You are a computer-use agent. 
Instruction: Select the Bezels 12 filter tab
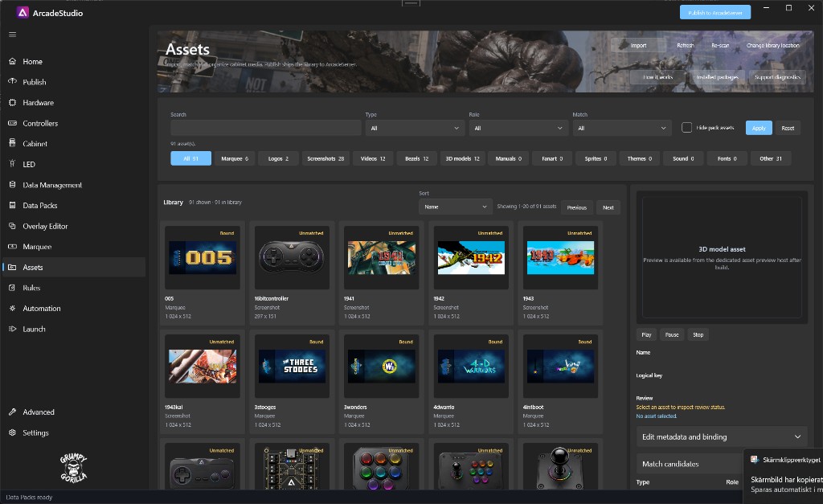(417, 158)
